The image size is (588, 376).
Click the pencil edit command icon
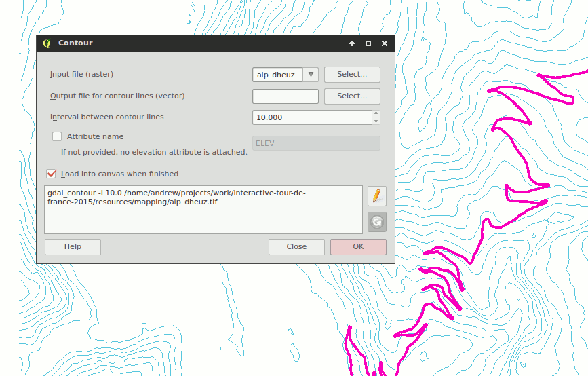(x=377, y=196)
